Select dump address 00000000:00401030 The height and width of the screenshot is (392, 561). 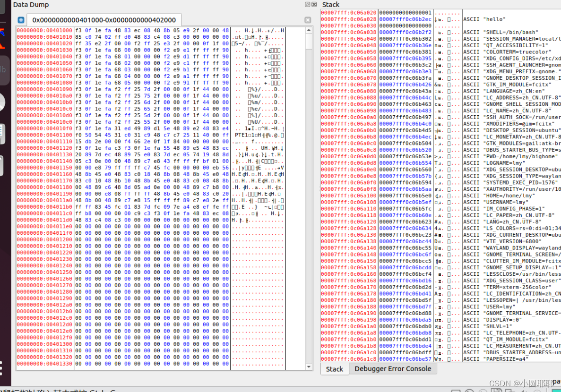tap(44, 50)
